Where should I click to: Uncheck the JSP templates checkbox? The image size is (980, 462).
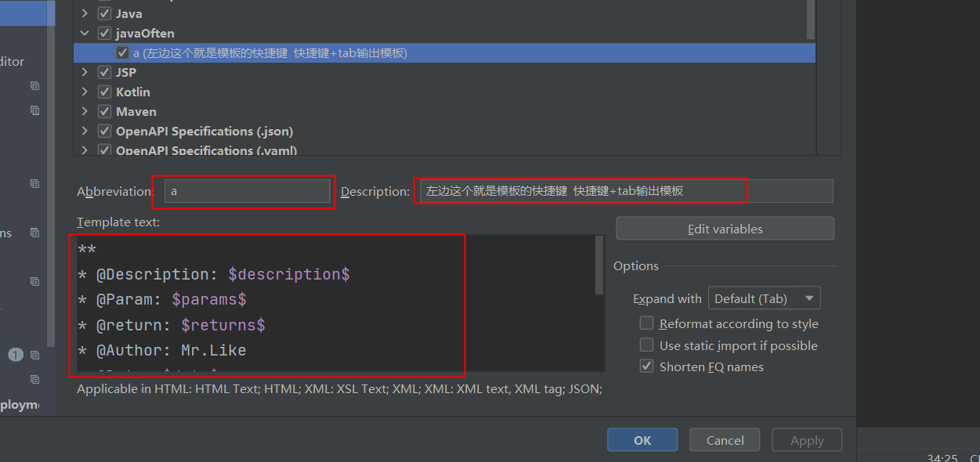coord(104,71)
